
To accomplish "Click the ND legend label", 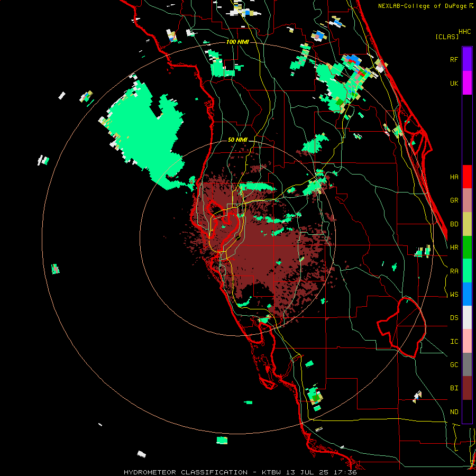I will coord(454,411).
